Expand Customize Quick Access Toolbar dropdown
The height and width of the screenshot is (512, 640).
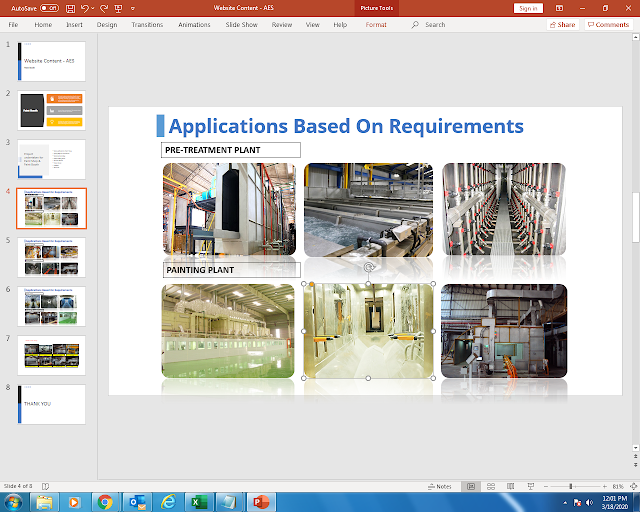(x=133, y=8)
